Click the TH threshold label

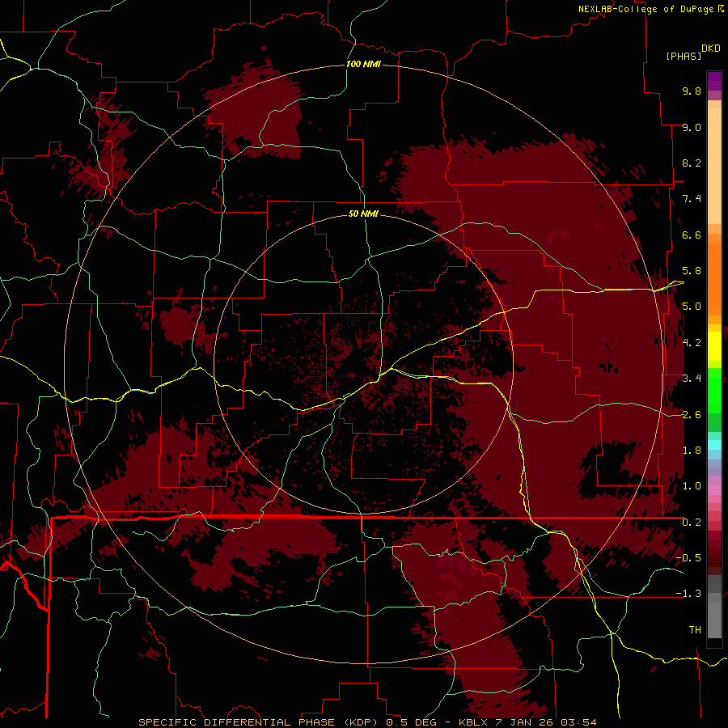(695, 630)
